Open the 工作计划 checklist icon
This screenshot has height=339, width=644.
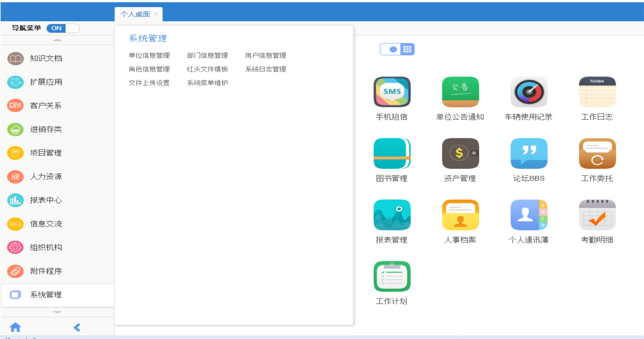click(392, 276)
